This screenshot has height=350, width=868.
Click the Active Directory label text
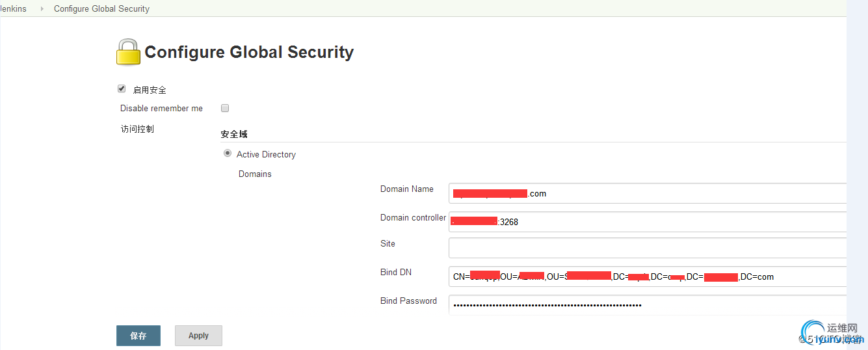tap(266, 154)
